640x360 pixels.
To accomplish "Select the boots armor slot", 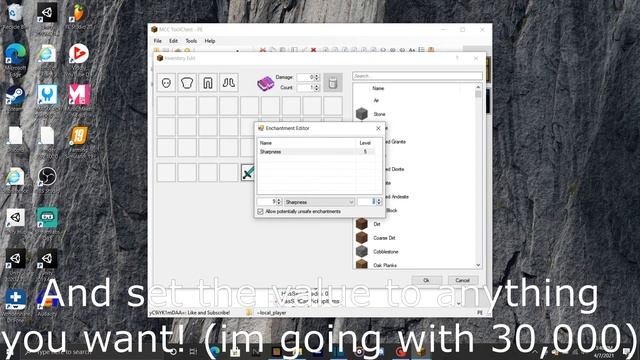I will click(x=229, y=83).
